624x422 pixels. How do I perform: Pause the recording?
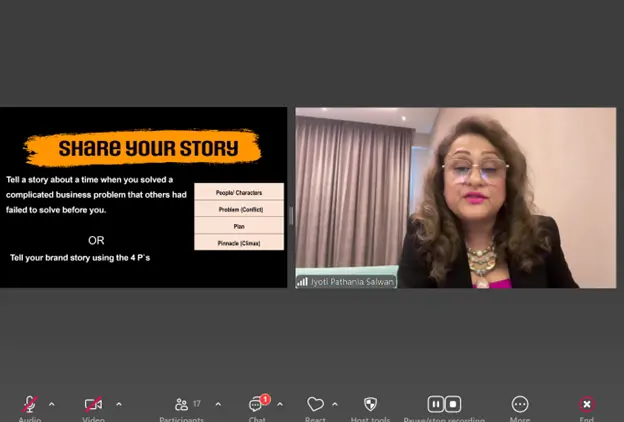pyautogui.click(x=436, y=404)
